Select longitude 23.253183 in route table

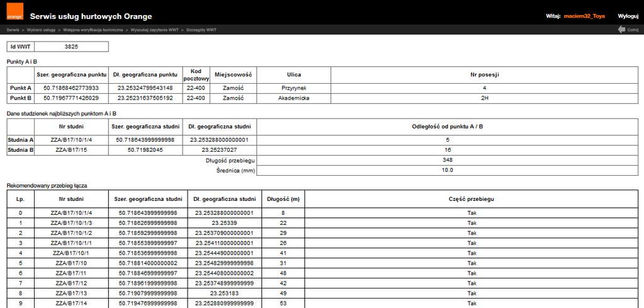pos(224,294)
